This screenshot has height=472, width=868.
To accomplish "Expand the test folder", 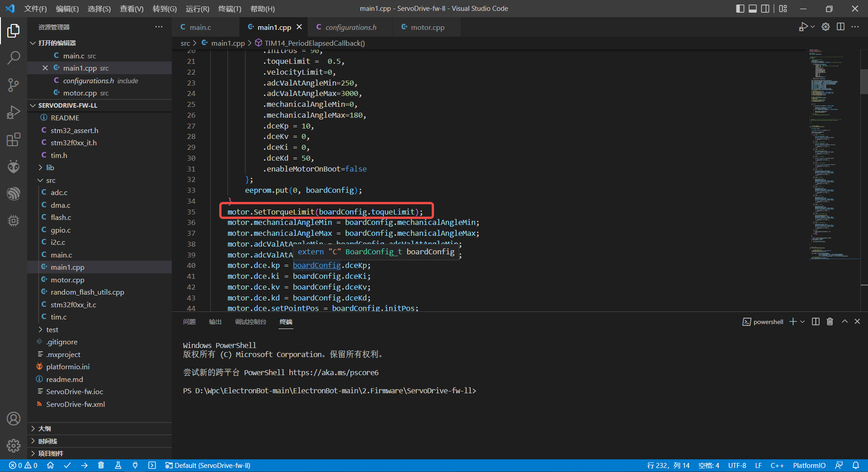I will click(41, 329).
